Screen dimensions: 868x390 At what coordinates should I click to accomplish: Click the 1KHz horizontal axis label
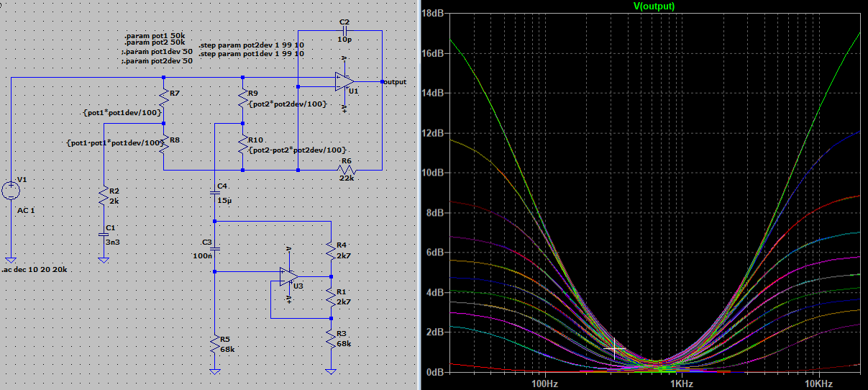[x=682, y=384]
